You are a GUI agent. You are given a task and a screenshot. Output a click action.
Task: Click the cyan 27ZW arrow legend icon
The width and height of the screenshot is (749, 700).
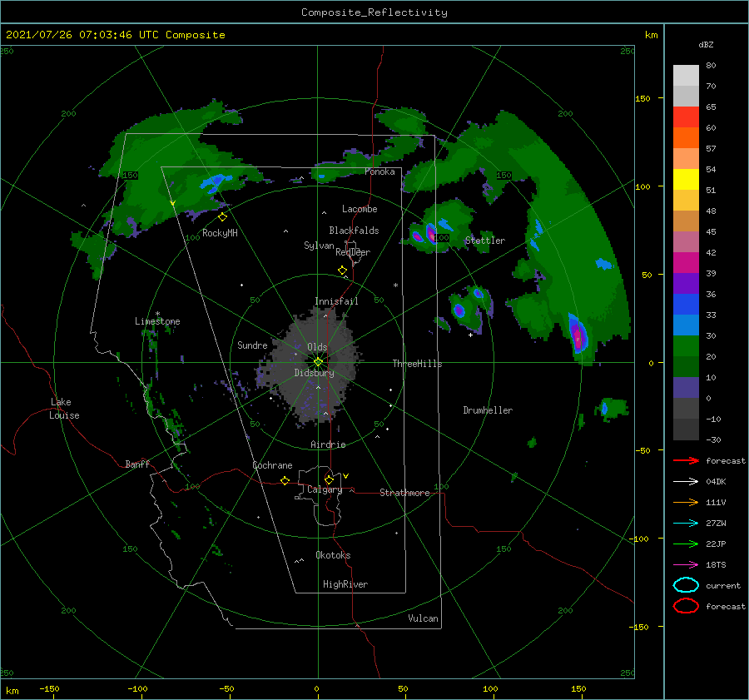click(686, 524)
